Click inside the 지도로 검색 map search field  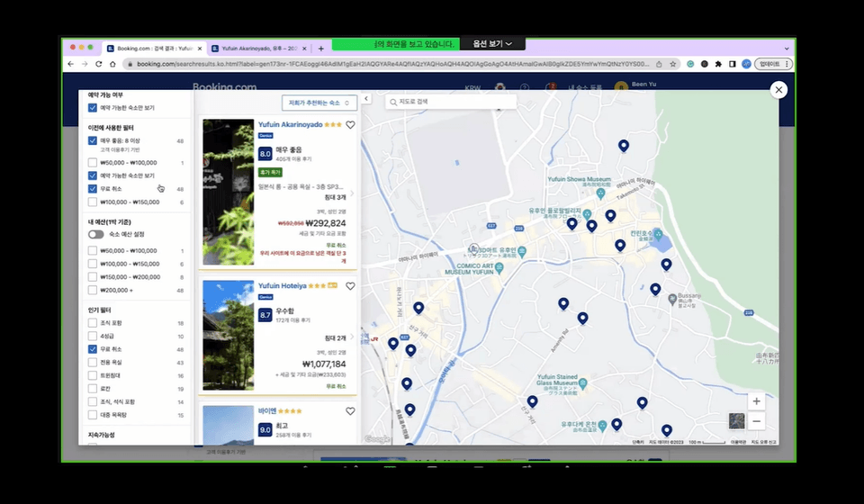coord(451,102)
